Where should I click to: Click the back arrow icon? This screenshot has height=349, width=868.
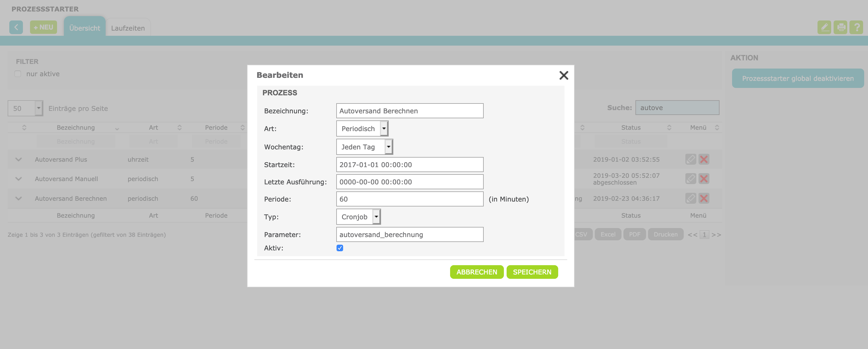click(x=16, y=27)
